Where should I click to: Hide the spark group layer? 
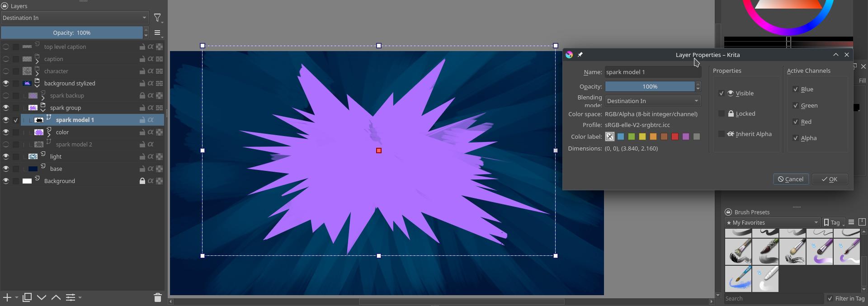click(6, 108)
